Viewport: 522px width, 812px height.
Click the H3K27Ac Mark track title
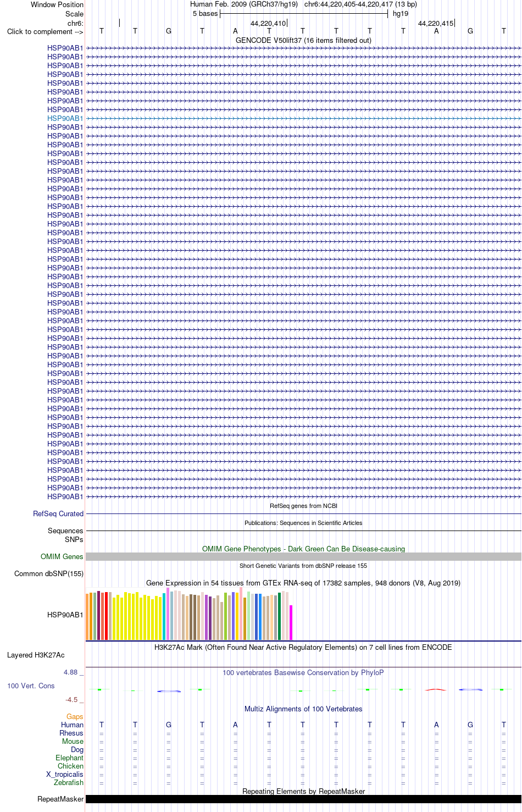(303, 647)
